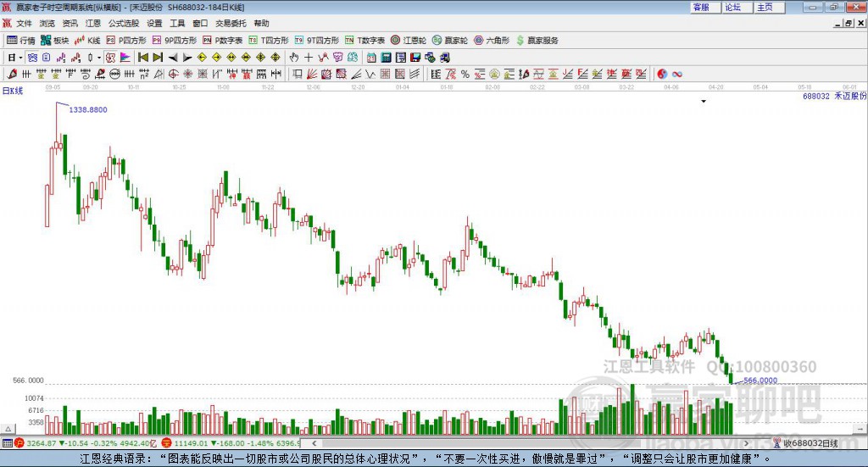Open the 行情 market quotes view
This screenshot has height=467, width=868.
20,41
